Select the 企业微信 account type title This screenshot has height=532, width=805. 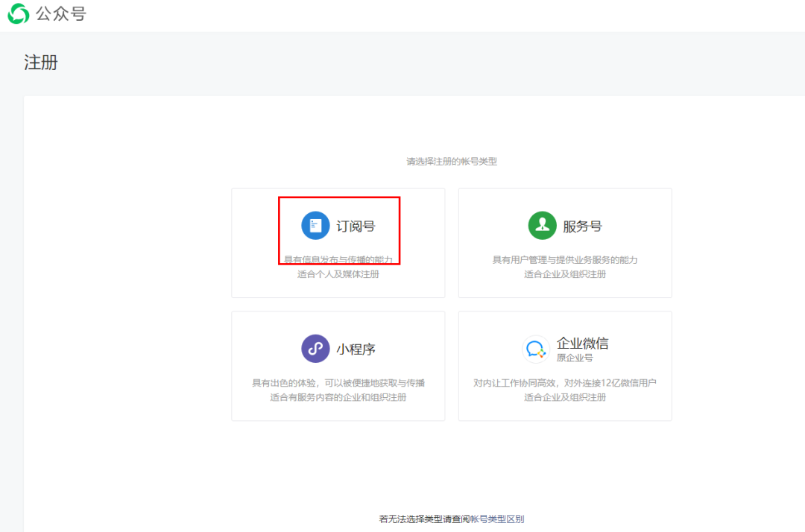582,343
